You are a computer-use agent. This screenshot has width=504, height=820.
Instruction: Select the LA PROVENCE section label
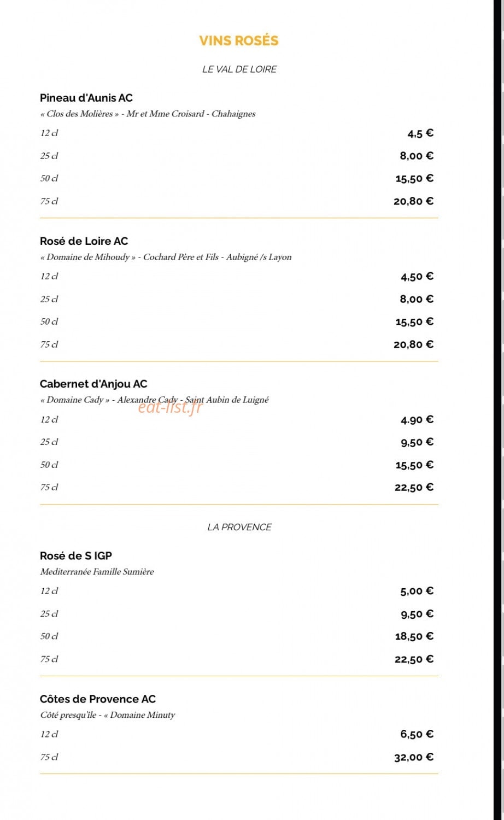click(x=239, y=527)
